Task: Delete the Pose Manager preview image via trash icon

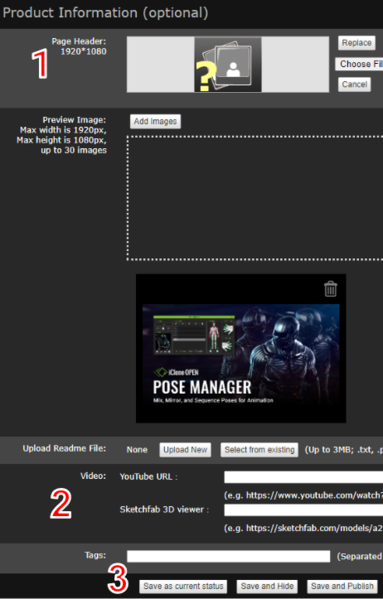Action: point(331,289)
